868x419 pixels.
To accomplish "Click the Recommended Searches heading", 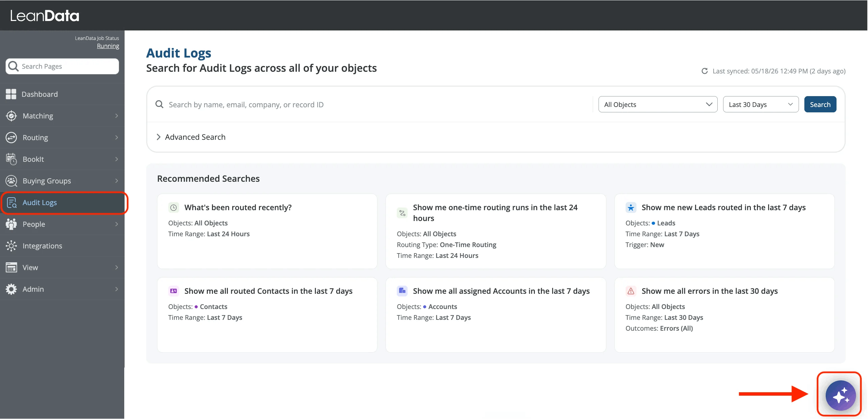I will pos(208,178).
